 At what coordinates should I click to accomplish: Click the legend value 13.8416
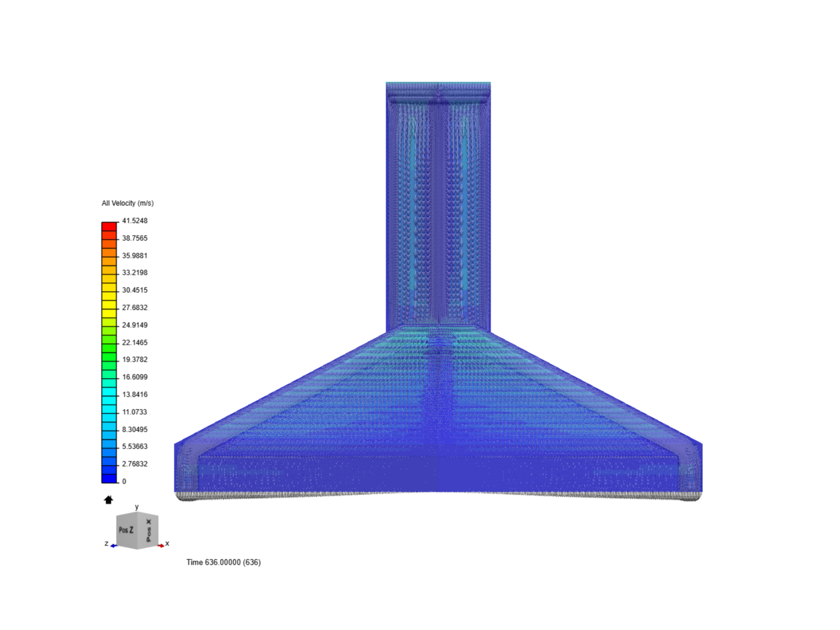pyautogui.click(x=135, y=394)
